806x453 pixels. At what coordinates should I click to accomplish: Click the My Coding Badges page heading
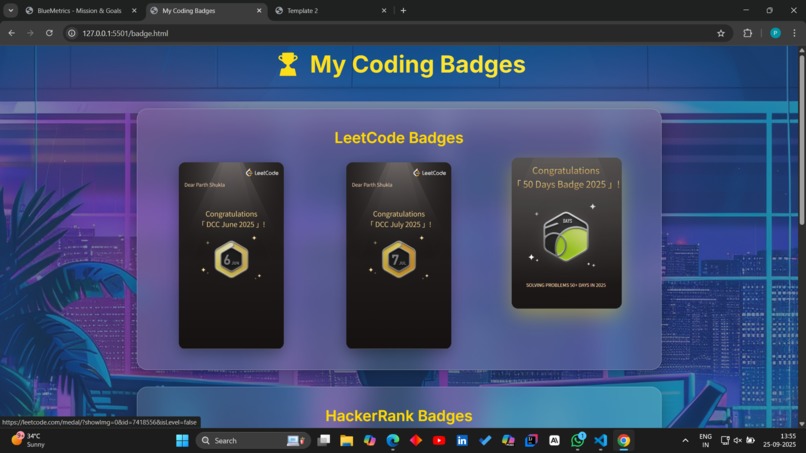(x=417, y=65)
